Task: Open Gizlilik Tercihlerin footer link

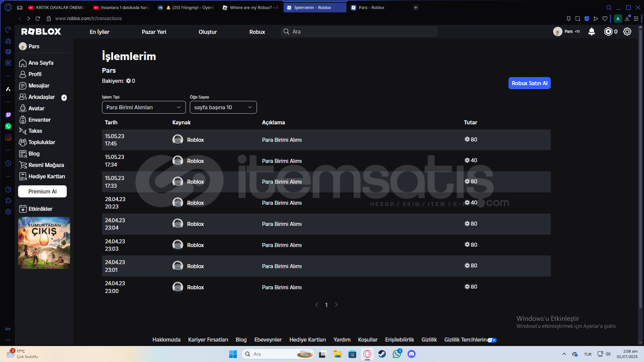Action: tap(470, 340)
